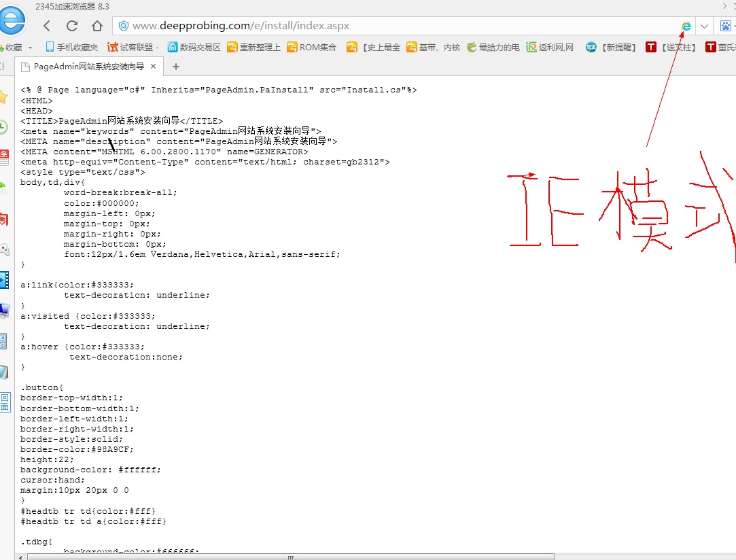736x560 pixels.
Task: Open the 回面 sidebar icon
Action: pyautogui.click(x=5, y=402)
